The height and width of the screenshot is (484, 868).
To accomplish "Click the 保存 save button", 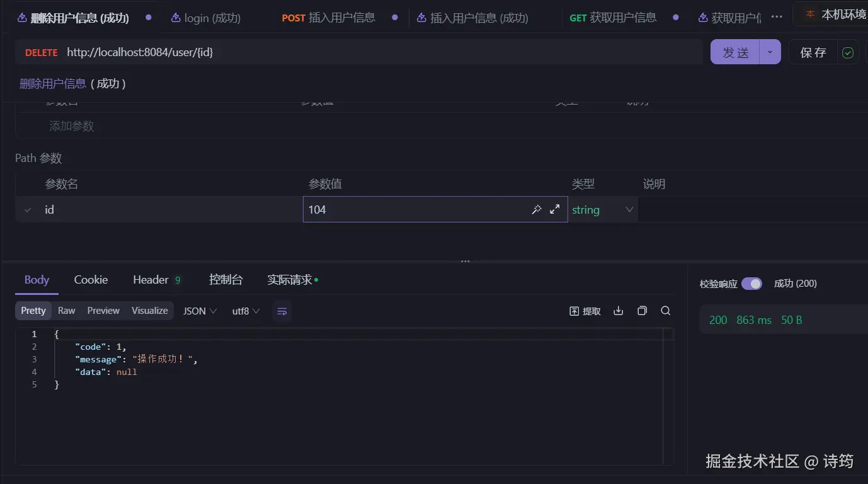I will click(813, 52).
